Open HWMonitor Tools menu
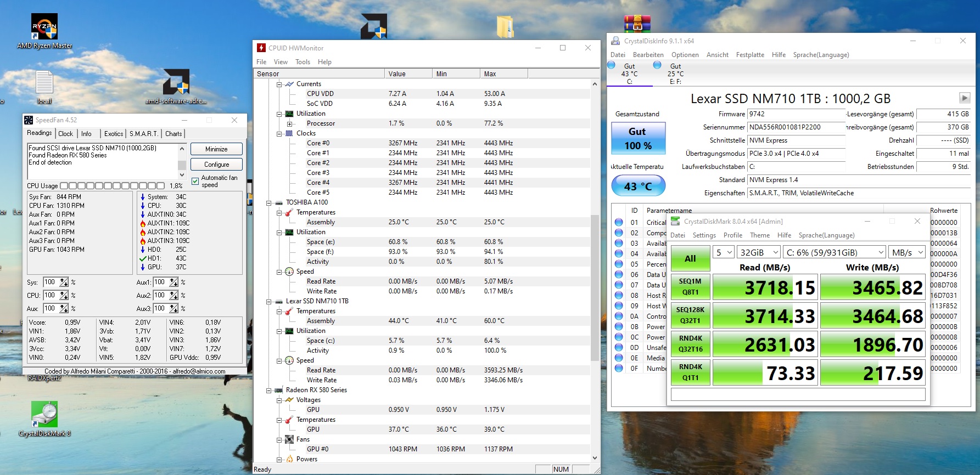 coord(303,62)
